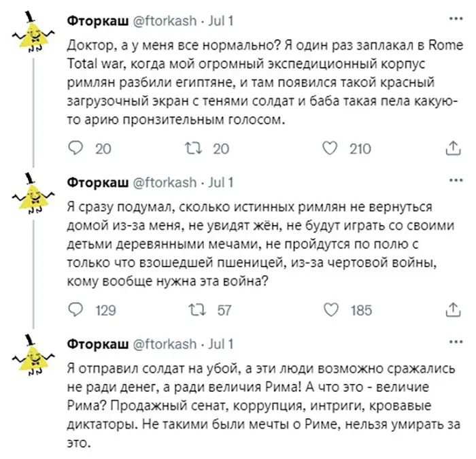The width and height of the screenshot is (476, 459).
Task: Reply to the first tweet about Rome Total War
Action: point(77,148)
